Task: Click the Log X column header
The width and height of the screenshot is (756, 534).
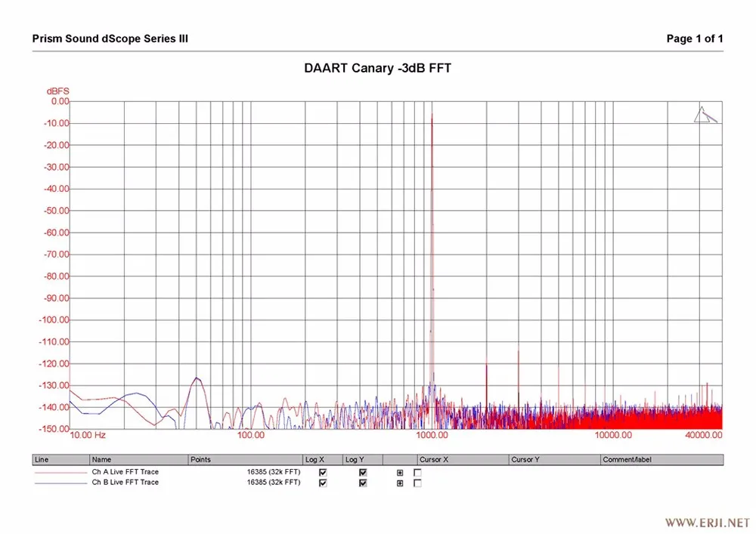Action: (323, 459)
